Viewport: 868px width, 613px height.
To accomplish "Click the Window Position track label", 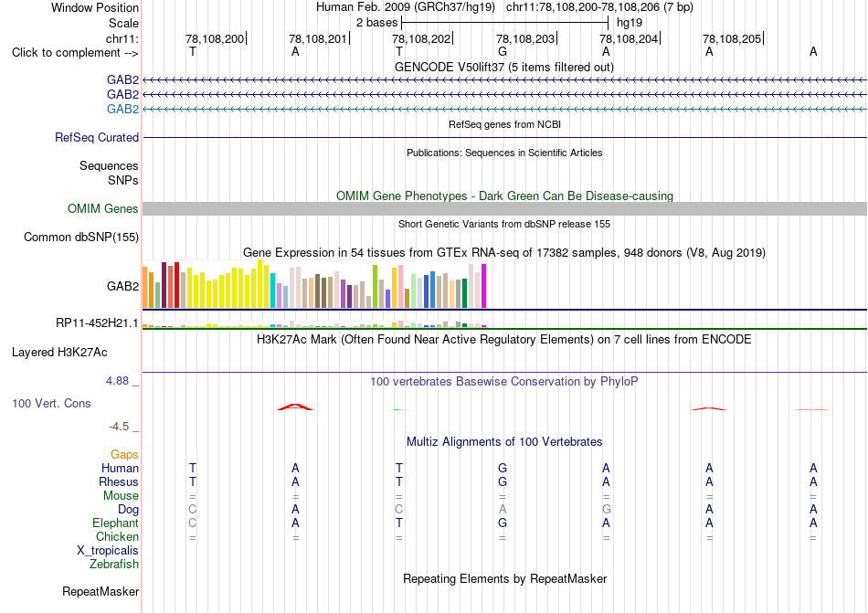I will (x=95, y=7).
